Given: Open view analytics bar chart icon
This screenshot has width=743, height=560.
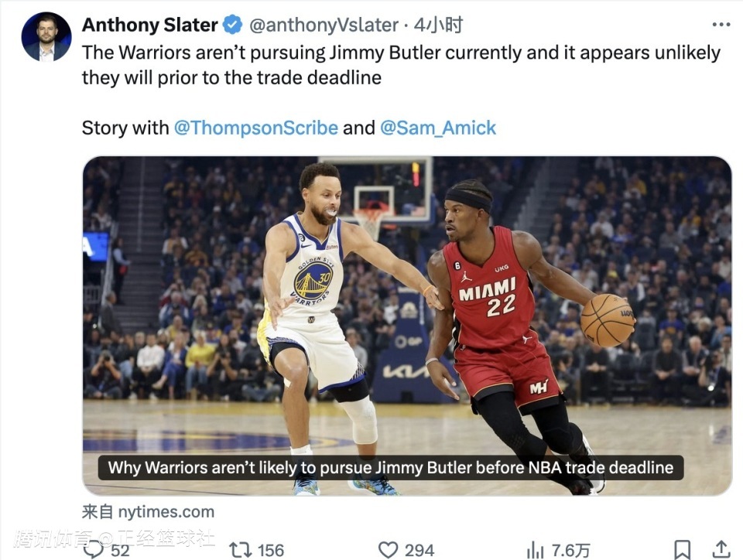Looking at the screenshot, I should [535, 550].
